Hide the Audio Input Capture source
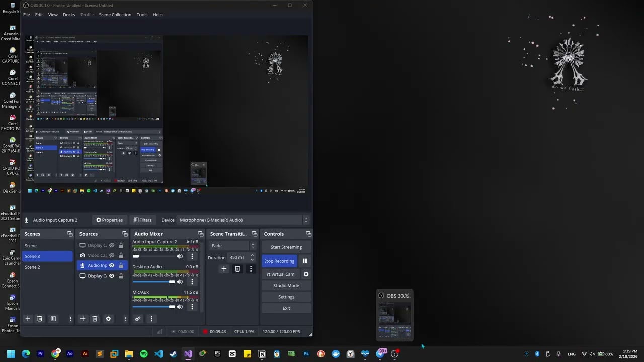 point(112,265)
